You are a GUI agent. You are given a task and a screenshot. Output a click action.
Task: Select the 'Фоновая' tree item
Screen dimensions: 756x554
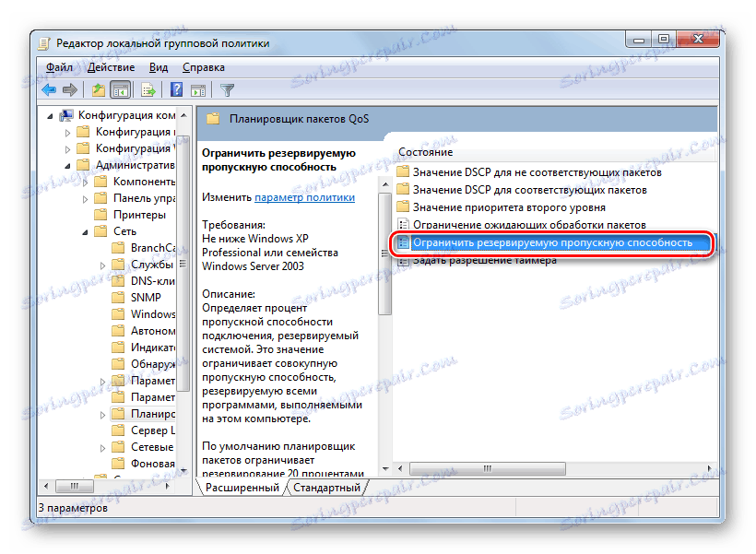tap(153, 464)
